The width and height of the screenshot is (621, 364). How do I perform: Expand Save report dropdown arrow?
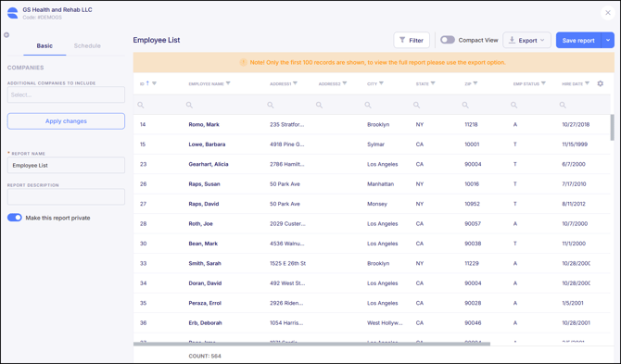(608, 40)
